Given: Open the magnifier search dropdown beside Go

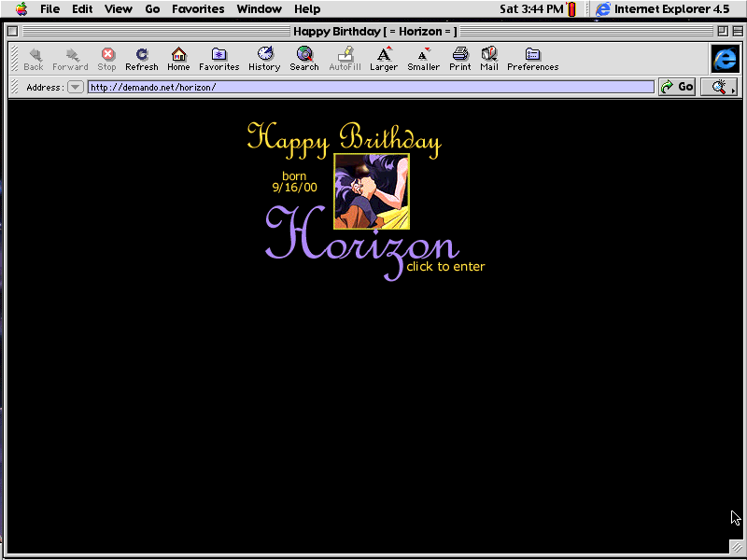Looking at the screenshot, I should tap(719, 87).
